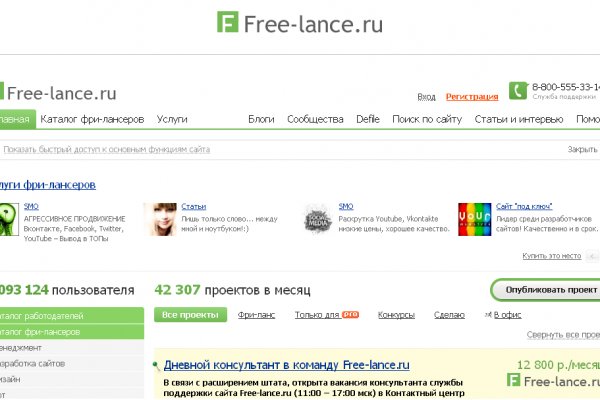Click the green Free-lance.ru logo at top
Screen dimensions: 600x400
pyautogui.click(x=300, y=22)
